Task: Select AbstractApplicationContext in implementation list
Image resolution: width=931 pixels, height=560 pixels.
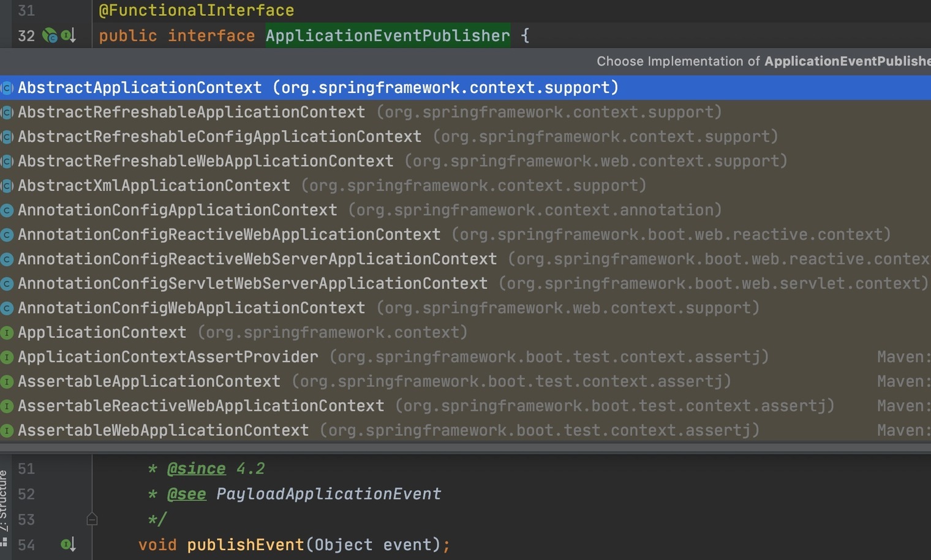Action: tap(466, 88)
